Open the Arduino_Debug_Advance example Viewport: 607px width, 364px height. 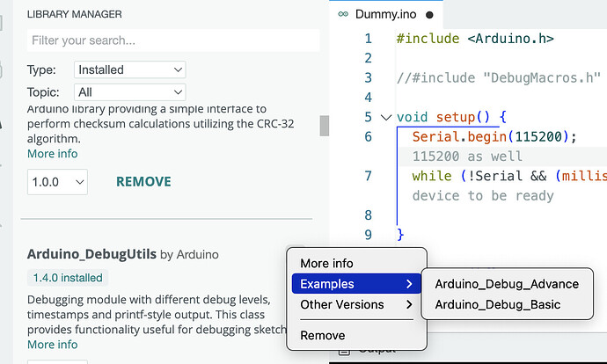coord(507,284)
